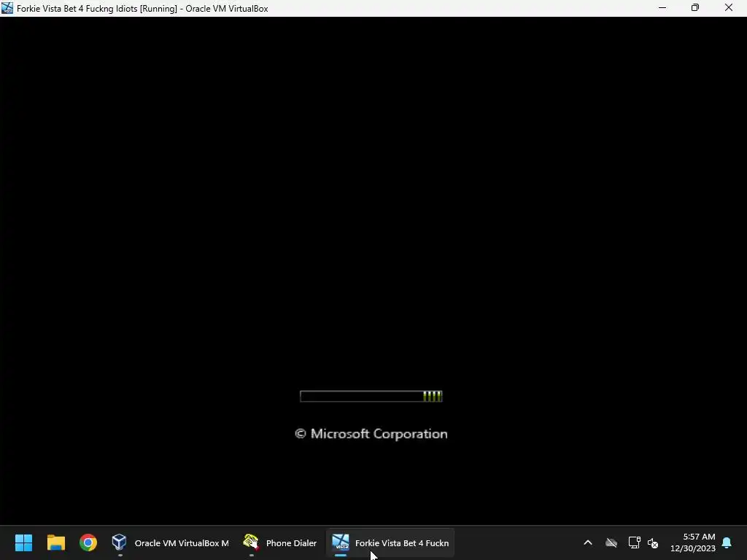This screenshot has width=747, height=560.
Task: Click the Vista boot progress bar
Action: tap(371, 396)
